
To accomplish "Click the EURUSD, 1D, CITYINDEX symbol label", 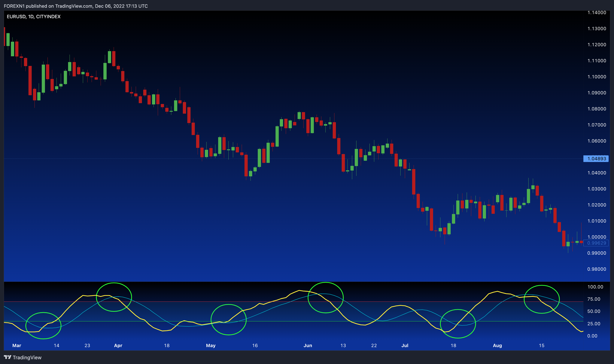I will point(34,16).
